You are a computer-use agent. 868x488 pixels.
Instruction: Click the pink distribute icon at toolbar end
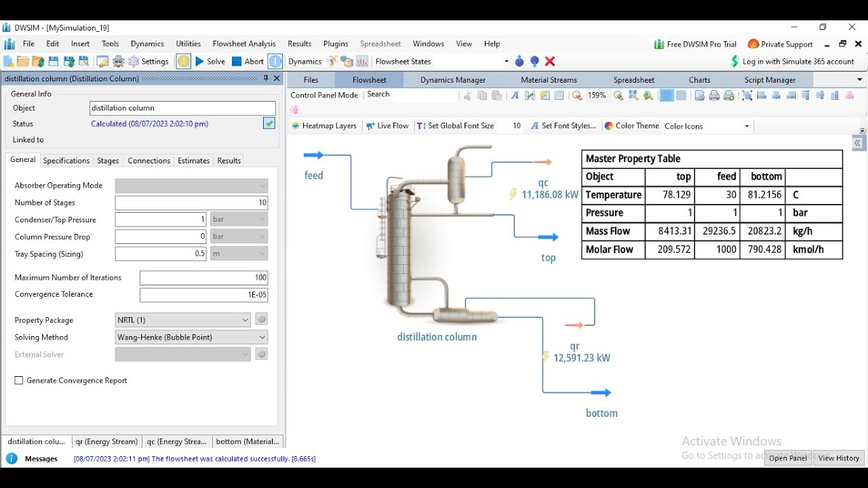pos(850,96)
